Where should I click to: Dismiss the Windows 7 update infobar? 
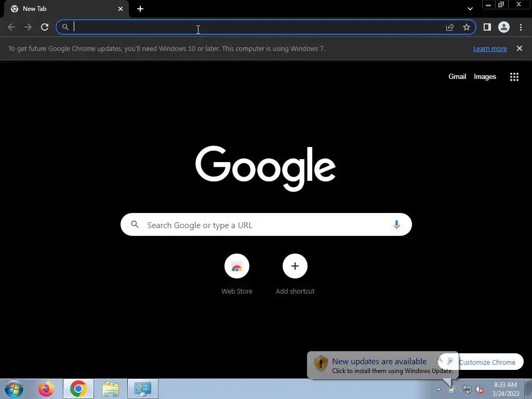tap(520, 48)
